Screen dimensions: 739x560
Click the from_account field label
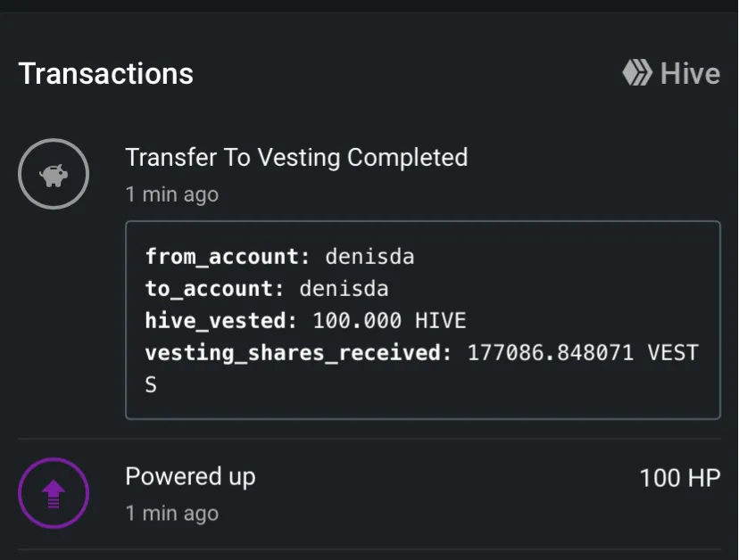coord(227,257)
